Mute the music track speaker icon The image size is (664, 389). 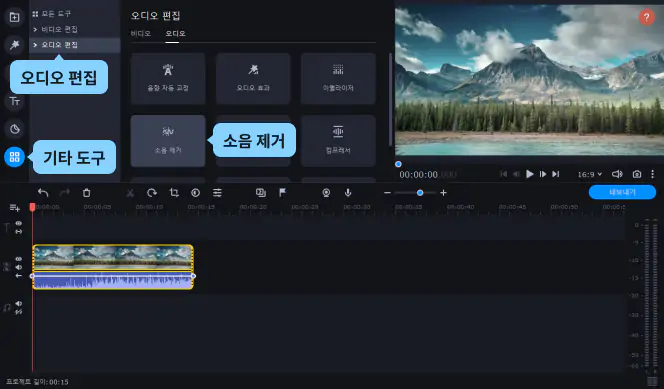tap(19, 303)
